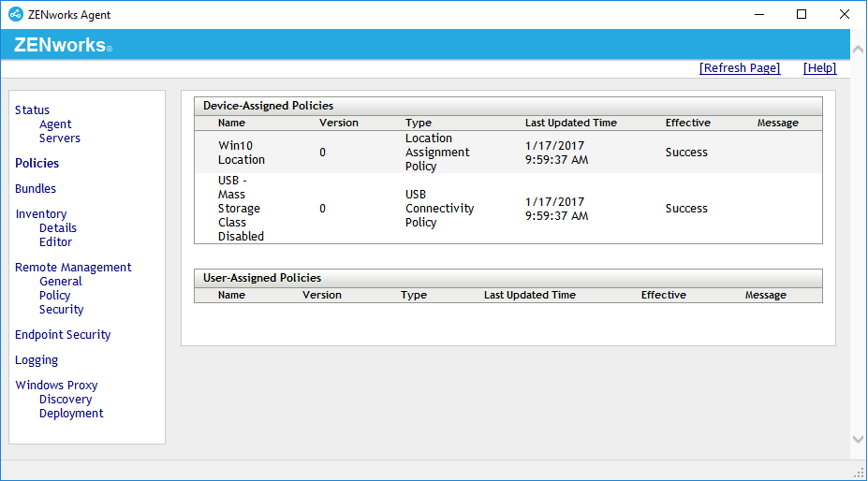Click Last Updated Time header in Device-Assigned Policies
The height and width of the screenshot is (481, 868).
pos(571,123)
